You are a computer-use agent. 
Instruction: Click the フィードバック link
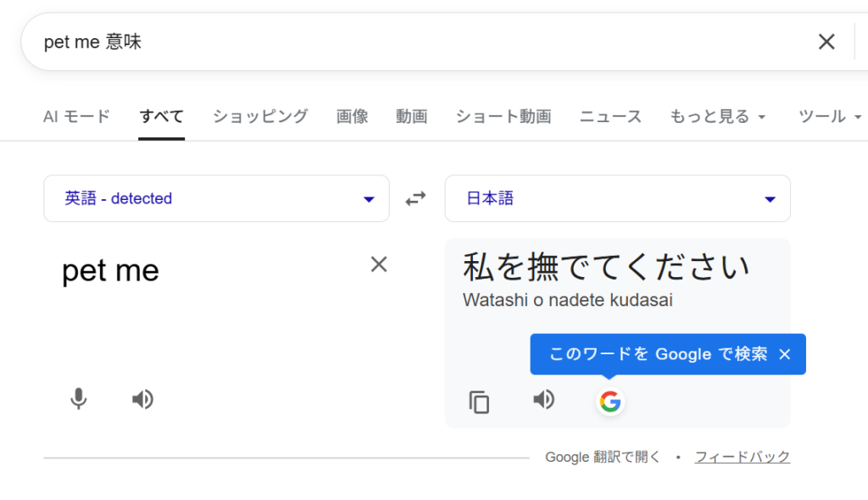pos(742,458)
